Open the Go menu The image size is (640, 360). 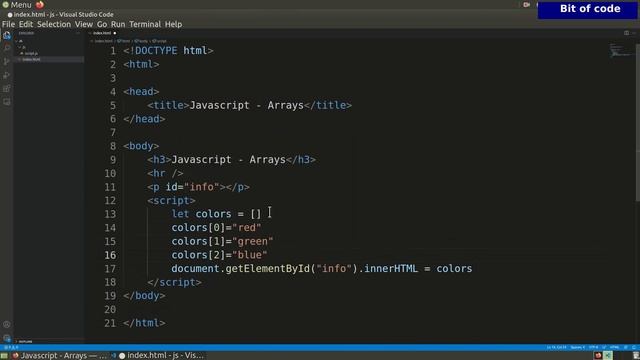102,24
